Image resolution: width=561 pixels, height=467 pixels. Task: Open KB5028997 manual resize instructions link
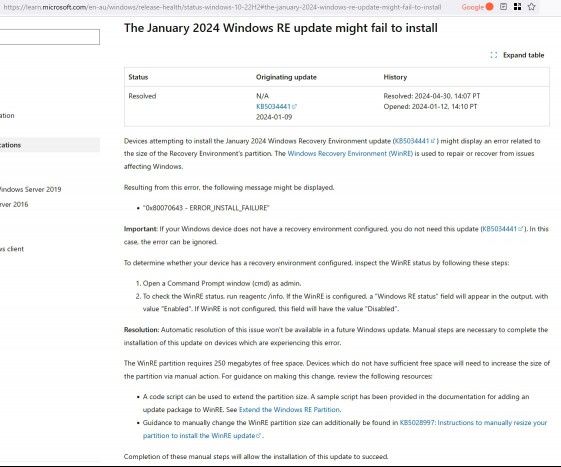pyautogui.click(x=345, y=429)
